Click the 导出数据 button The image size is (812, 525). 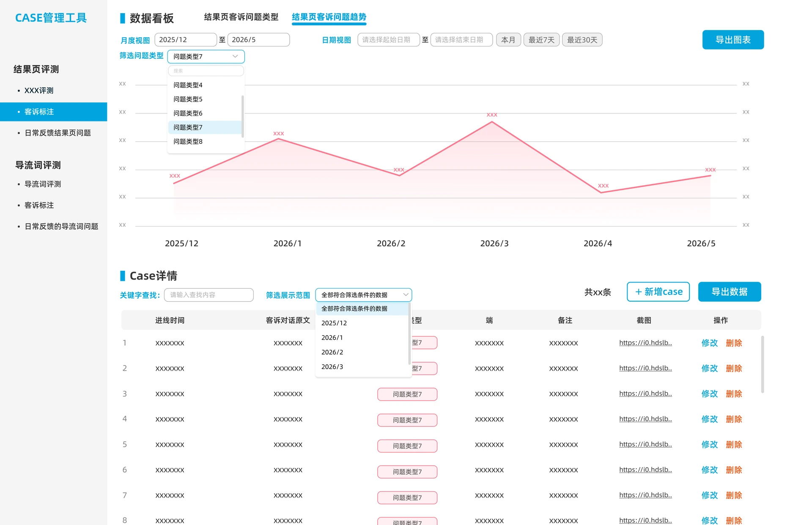tap(730, 292)
